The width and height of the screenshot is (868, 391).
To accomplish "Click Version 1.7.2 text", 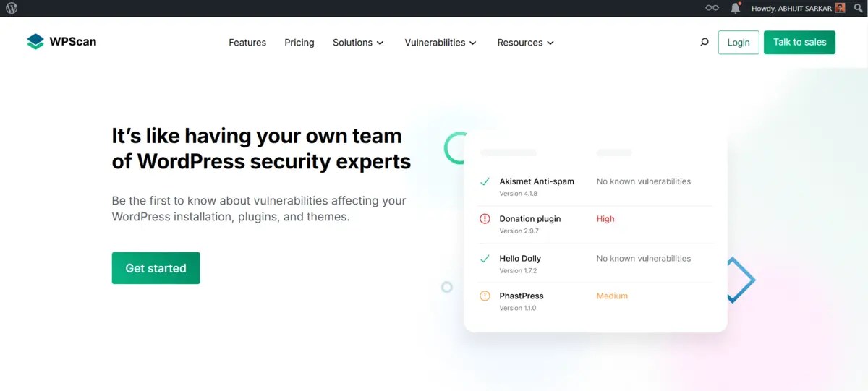I will click(519, 271).
